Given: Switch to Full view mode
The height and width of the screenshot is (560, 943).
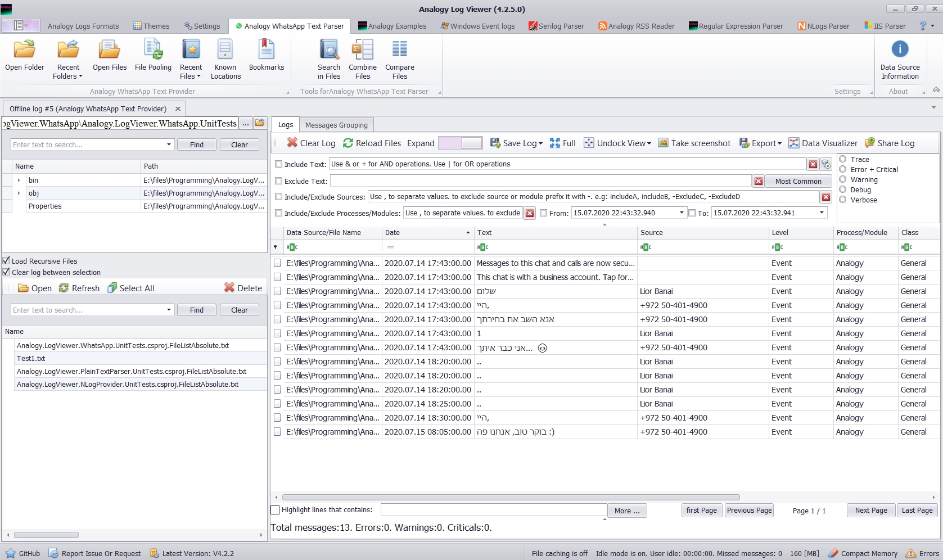Looking at the screenshot, I should pyautogui.click(x=562, y=143).
